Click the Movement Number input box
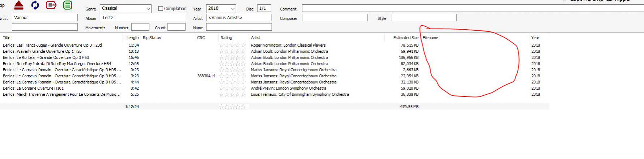 click(x=140, y=27)
